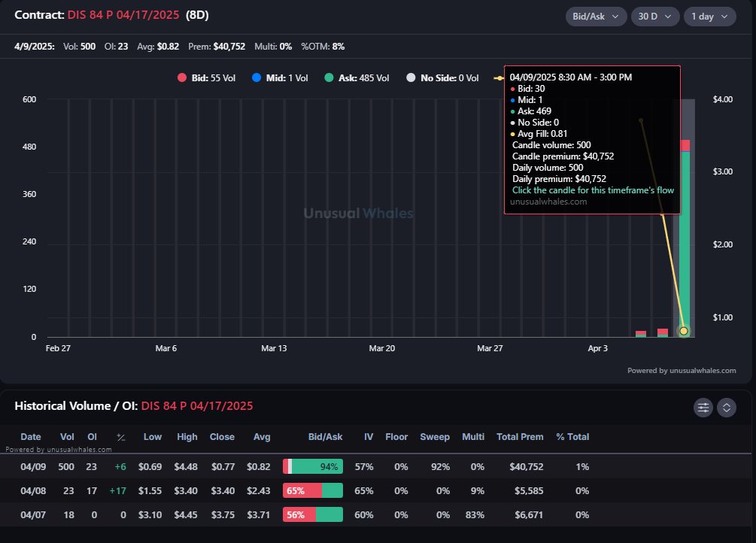The width and height of the screenshot is (756, 543).
Task: Click the white No Side legend dot
Action: tap(411, 77)
